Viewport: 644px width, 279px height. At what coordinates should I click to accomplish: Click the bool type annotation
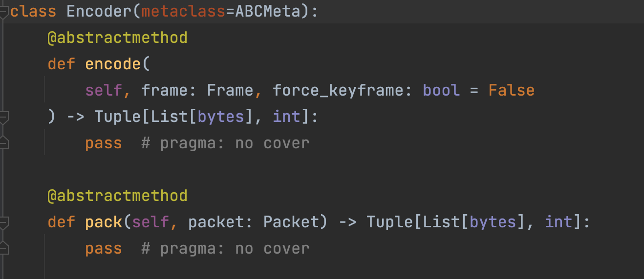coord(441,90)
